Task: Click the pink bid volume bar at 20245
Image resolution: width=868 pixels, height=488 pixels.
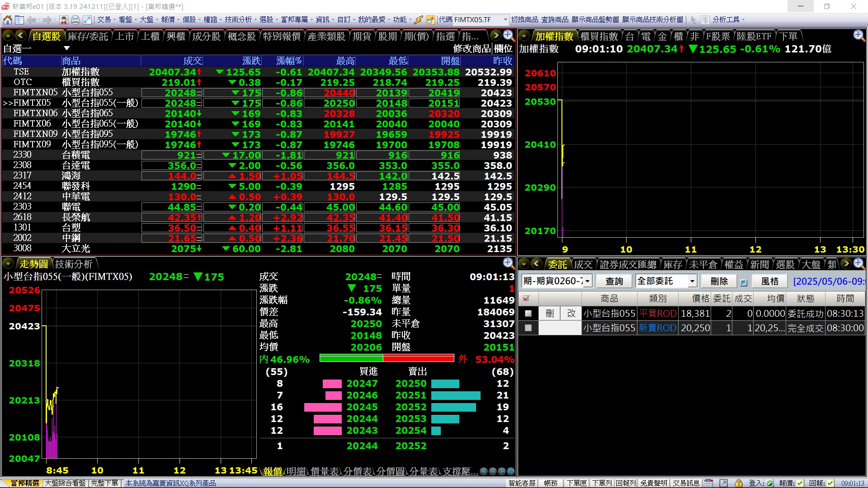Action: pos(323,407)
